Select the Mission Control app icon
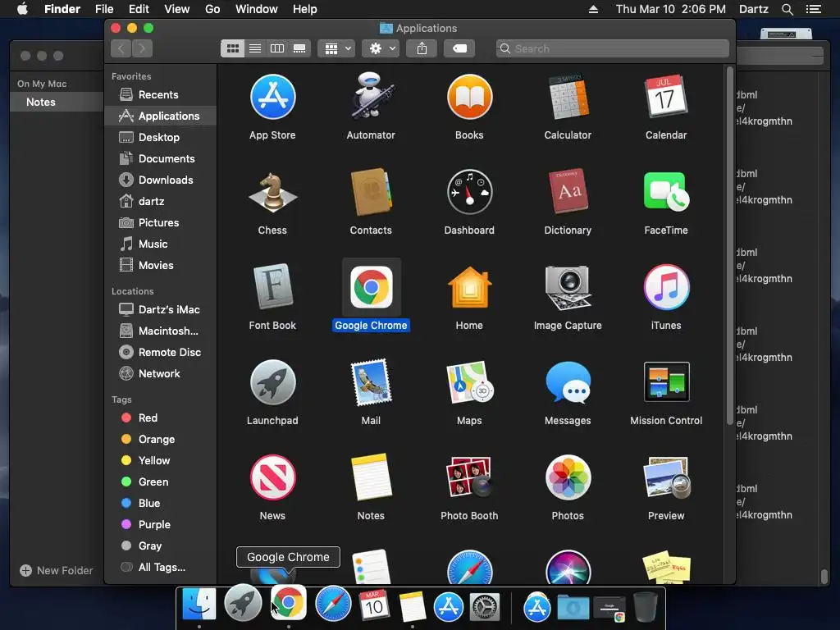The image size is (840, 630). coord(666,382)
